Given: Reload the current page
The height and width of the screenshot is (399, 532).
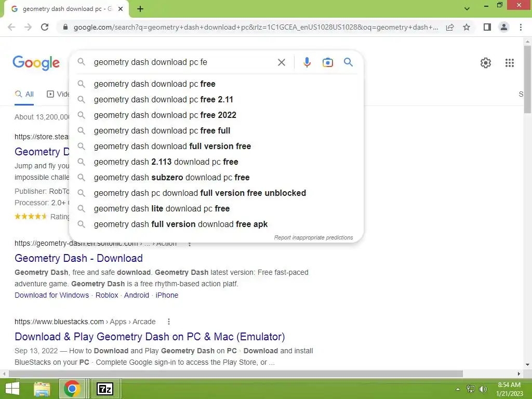Looking at the screenshot, I should 45,27.
